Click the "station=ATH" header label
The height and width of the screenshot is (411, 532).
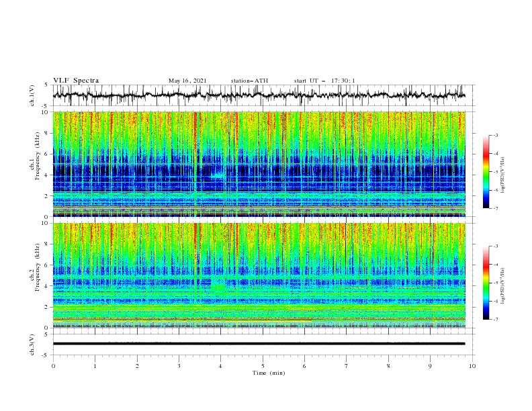(249, 81)
